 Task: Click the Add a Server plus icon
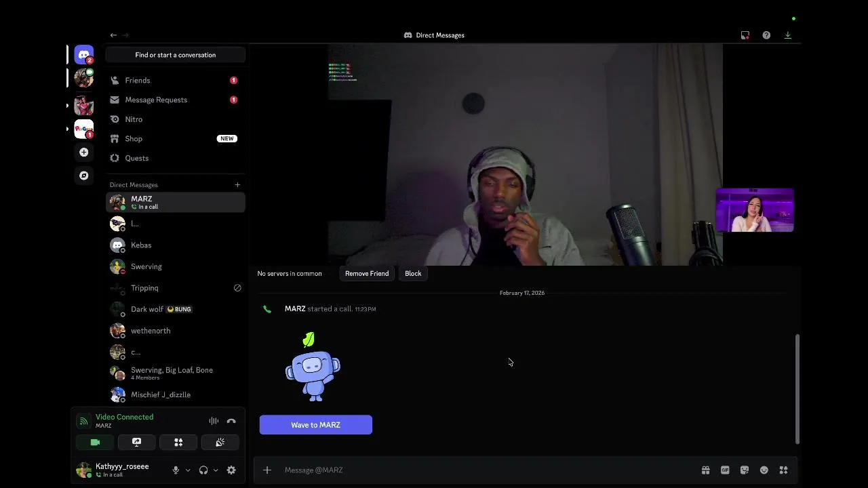pos(84,152)
